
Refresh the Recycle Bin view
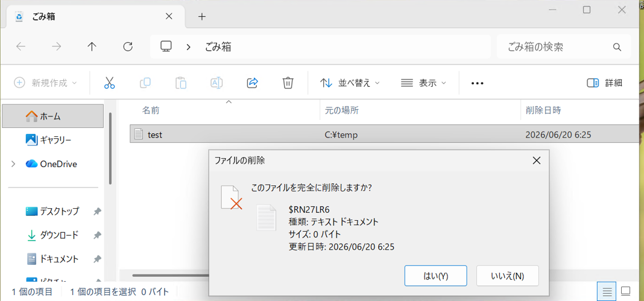click(128, 47)
